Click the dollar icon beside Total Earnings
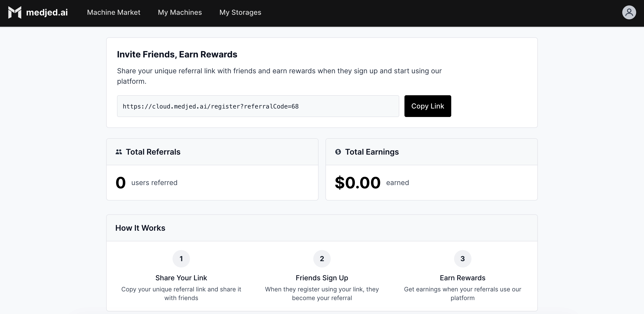 coord(338,152)
